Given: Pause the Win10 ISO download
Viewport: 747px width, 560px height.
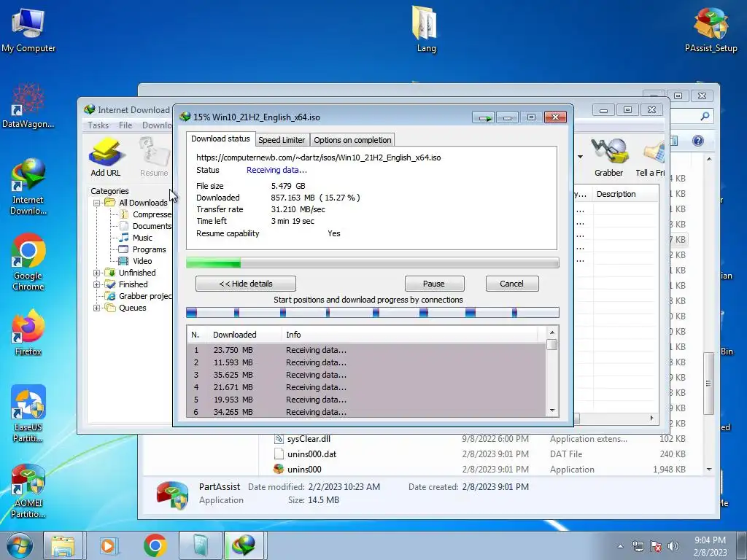Looking at the screenshot, I should 434,284.
